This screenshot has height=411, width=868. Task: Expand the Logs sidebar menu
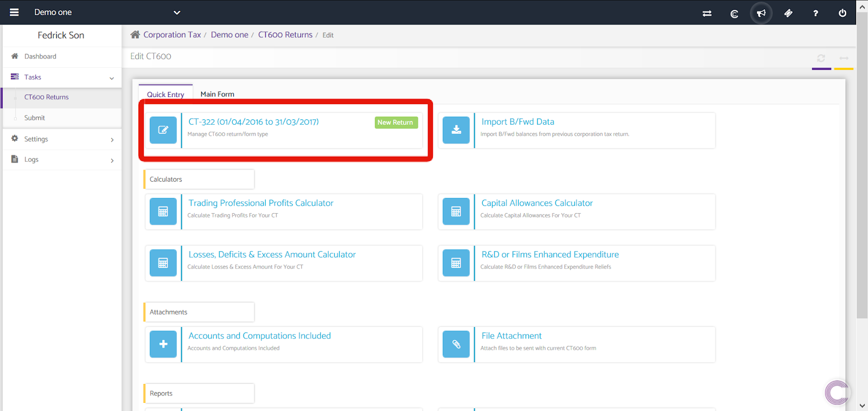point(62,159)
